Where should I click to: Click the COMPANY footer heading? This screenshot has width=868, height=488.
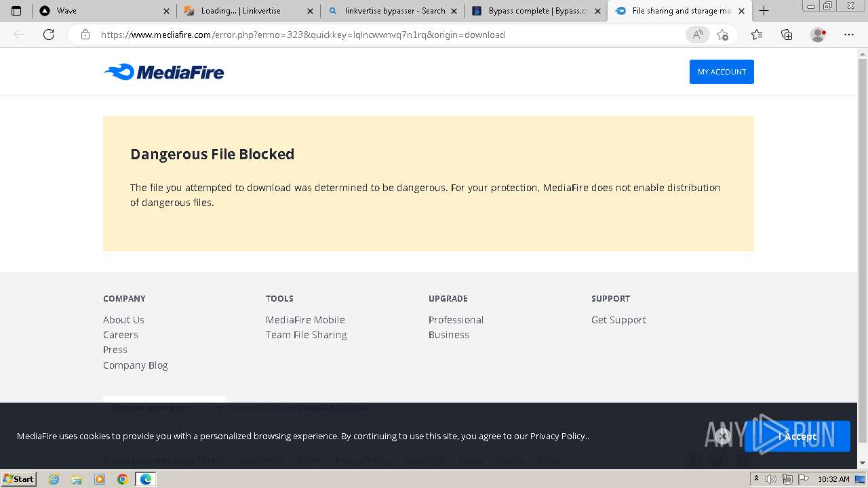(124, 298)
